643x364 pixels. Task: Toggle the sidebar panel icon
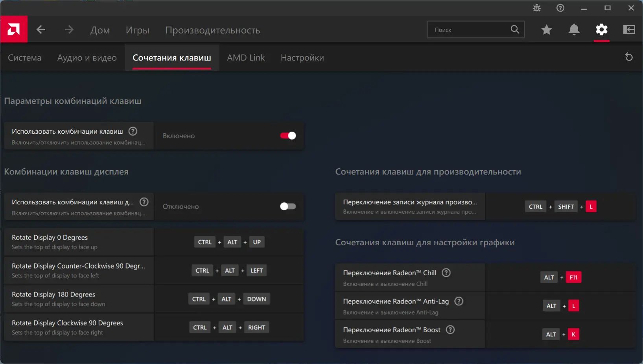(x=629, y=29)
